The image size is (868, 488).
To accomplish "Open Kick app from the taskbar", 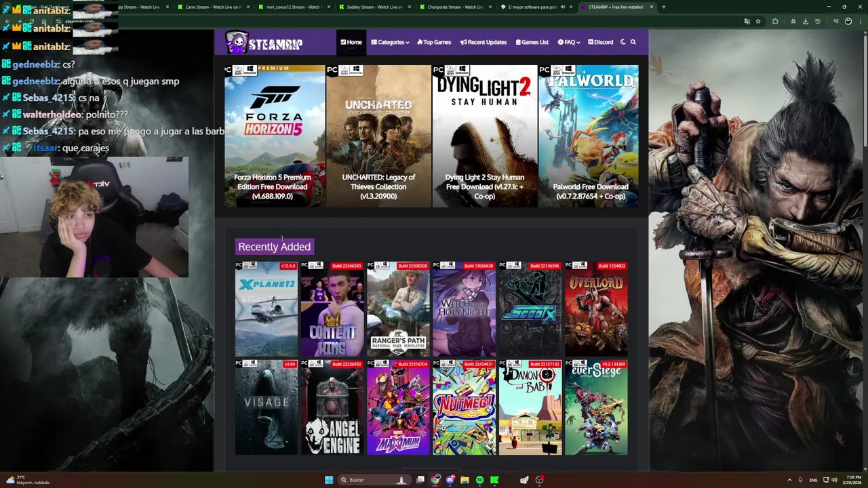I will [494, 480].
